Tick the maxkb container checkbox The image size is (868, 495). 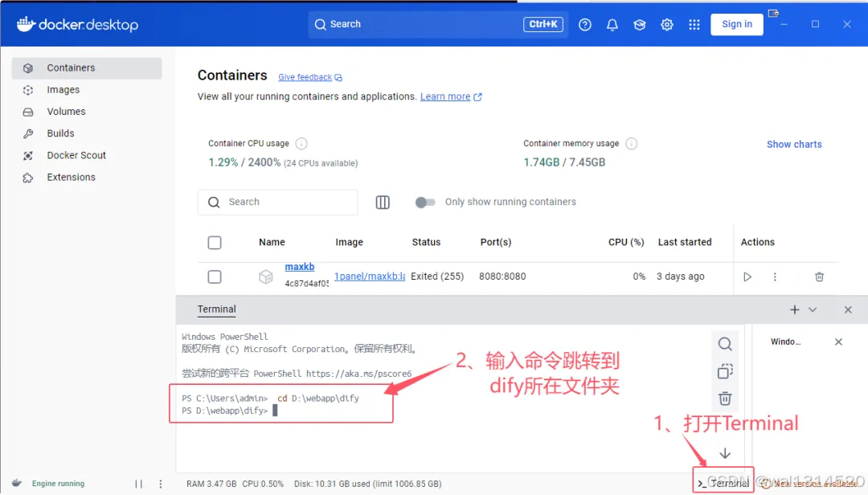point(215,277)
